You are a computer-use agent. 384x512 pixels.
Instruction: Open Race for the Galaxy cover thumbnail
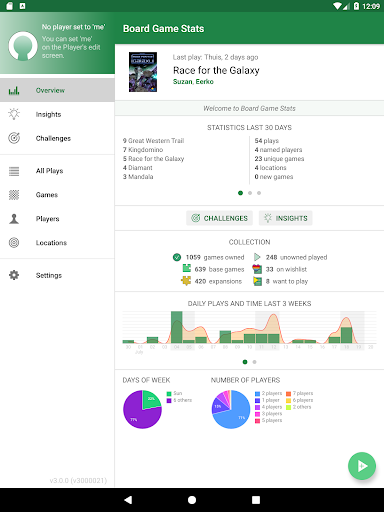(143, 72)
